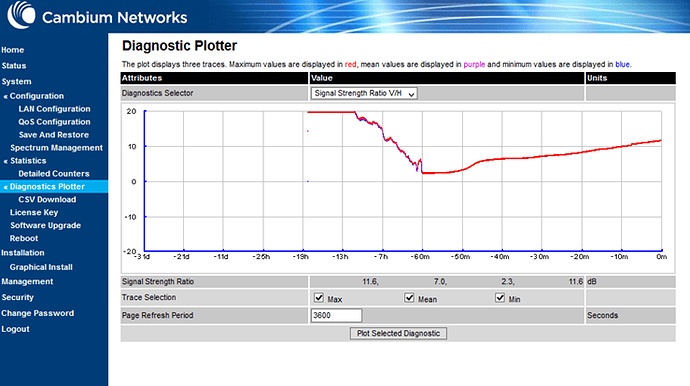The height and width of the screenshot is (386, 690).
Task: Click the '-20m' x-axis label
Action: 580,257
